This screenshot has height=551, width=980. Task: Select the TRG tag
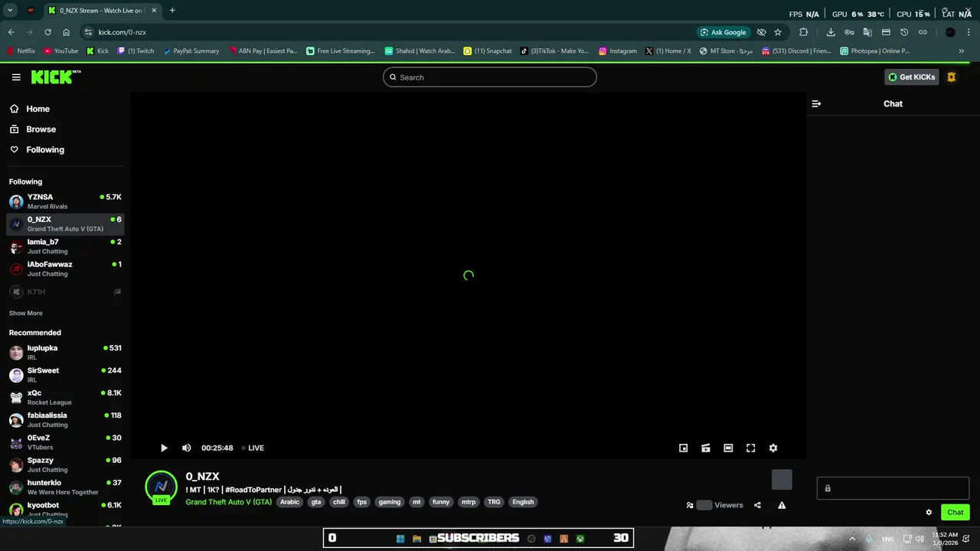(x=494, y=502)
